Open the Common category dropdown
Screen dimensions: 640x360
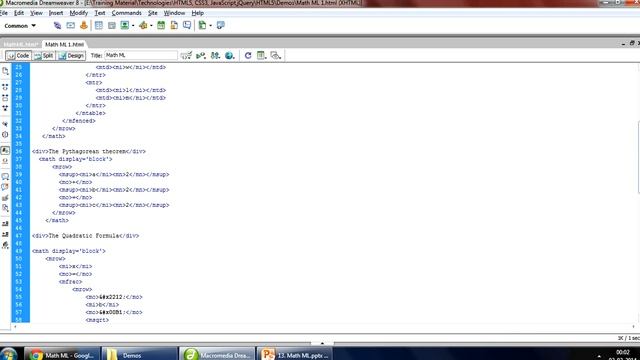[20, 26]
